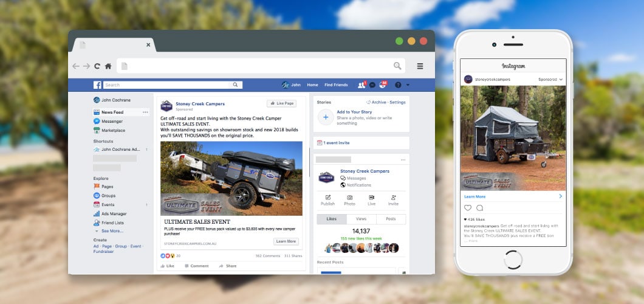Click Stoney Creek Campers post title
The image size is (644, 304).
point(200,104)
